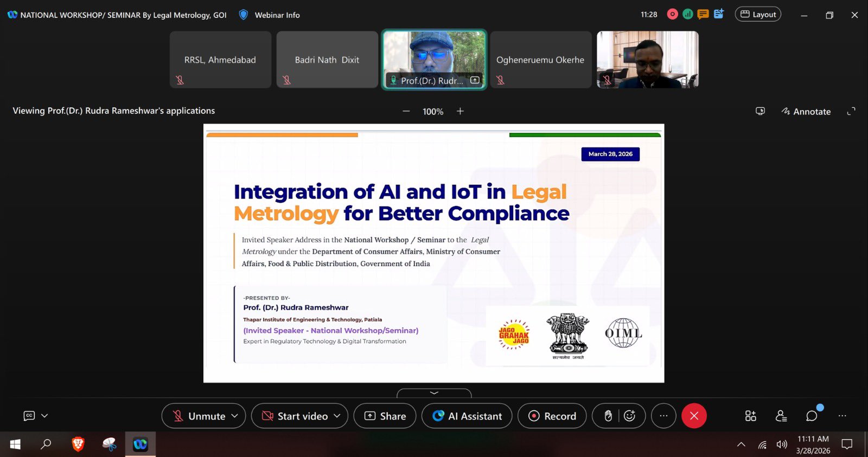Viewport: 868px width, 457px height.
Task: Select Prof.(Dr.) Rudr... presenter video tile
Action: coord(434,60)
